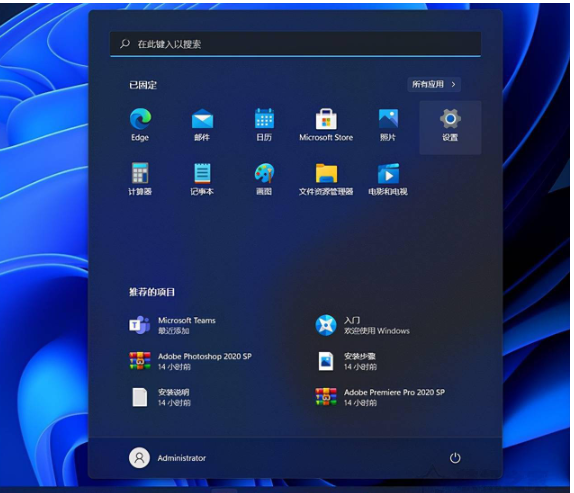Open the 安装步骤 image file icon

pos(326,361)
